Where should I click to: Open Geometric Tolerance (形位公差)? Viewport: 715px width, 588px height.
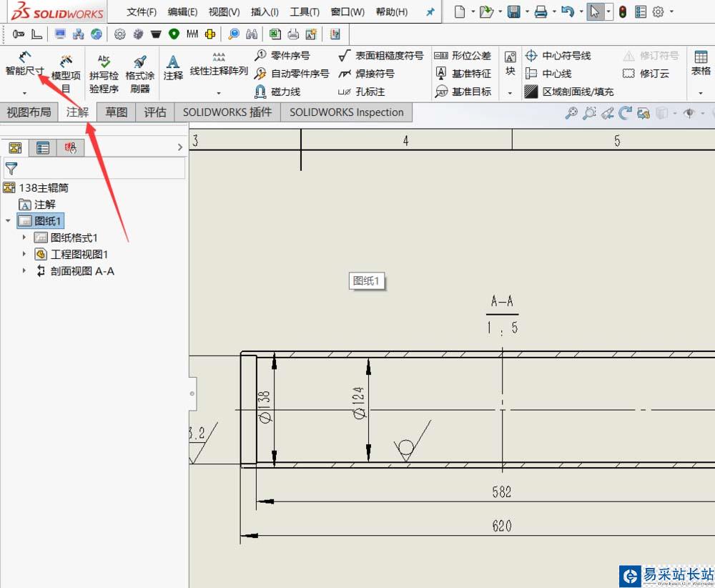click(463, 56)
